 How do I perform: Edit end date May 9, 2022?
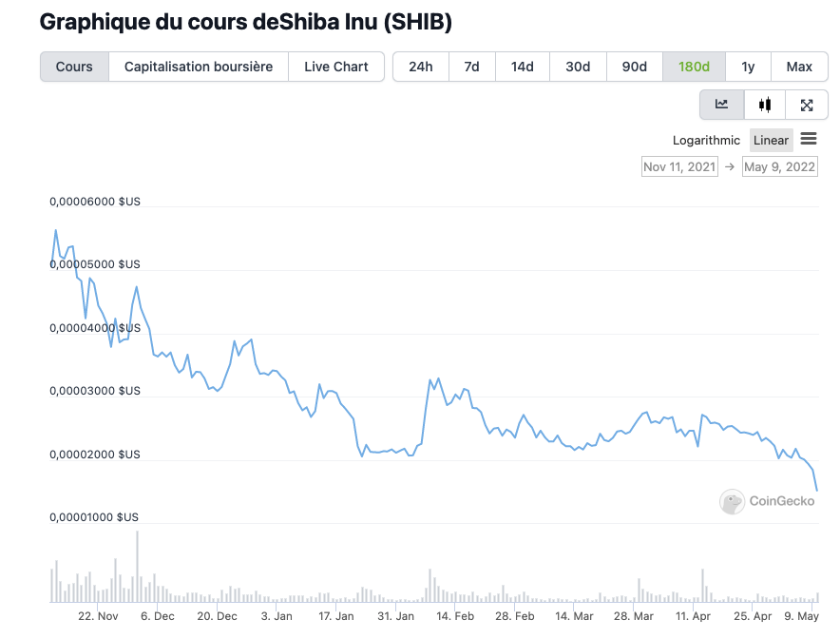[779, 167]
